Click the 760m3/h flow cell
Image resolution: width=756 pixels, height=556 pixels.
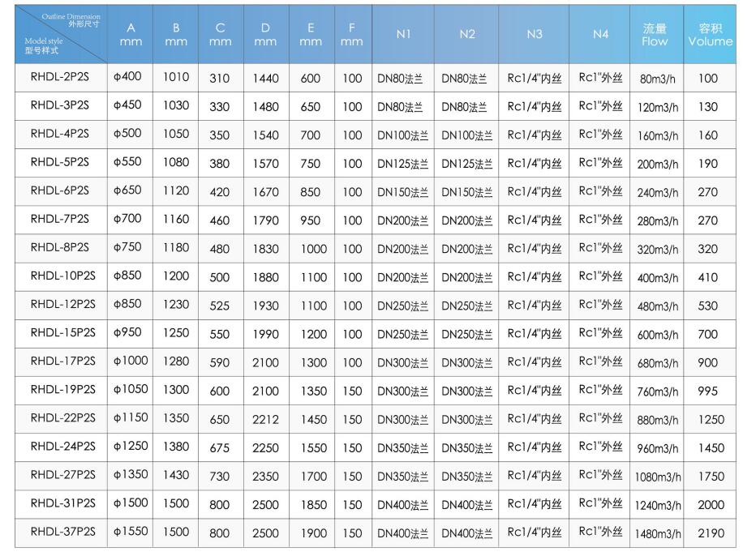click(x=658, y=391)
